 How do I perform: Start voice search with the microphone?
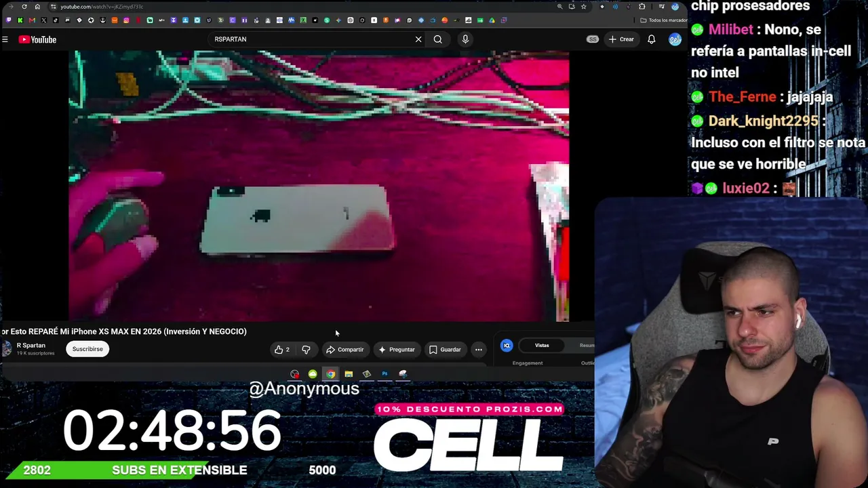point(465,39)
